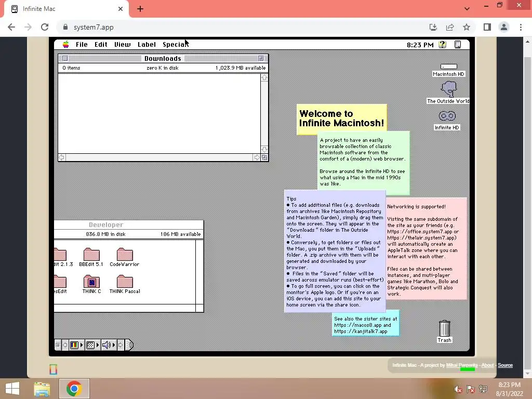This screenshot has height=399, width=532.
Task: Reload the page in Chrome
Action: click(45, 27)
